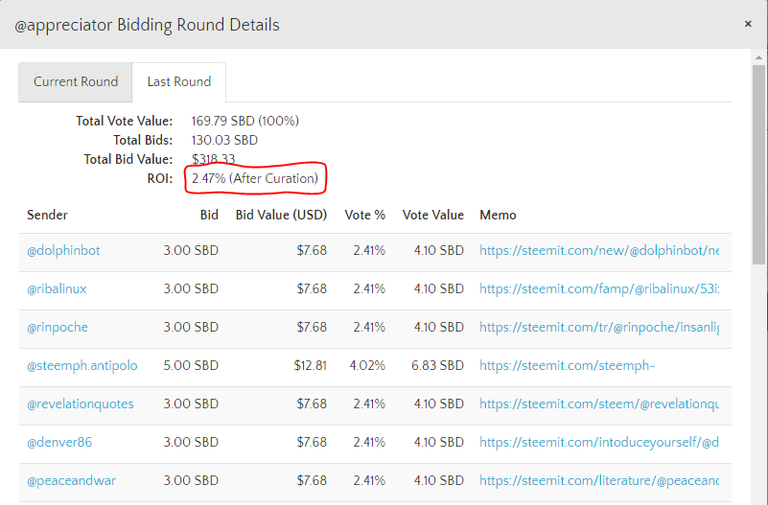The image size is (768, 505).
Task: Click the 4.10 SBD vote value in denver86 row
Action: [x=439, y=442]
